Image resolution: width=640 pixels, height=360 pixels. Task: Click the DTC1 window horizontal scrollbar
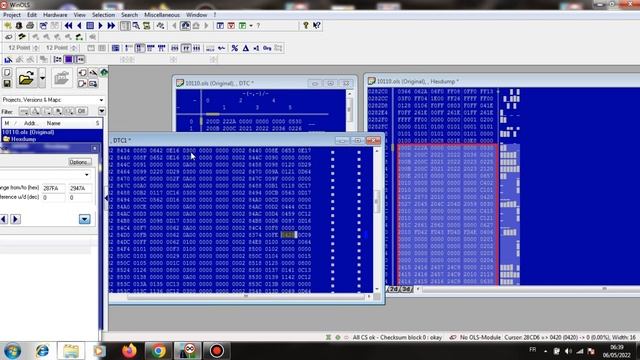246,297
